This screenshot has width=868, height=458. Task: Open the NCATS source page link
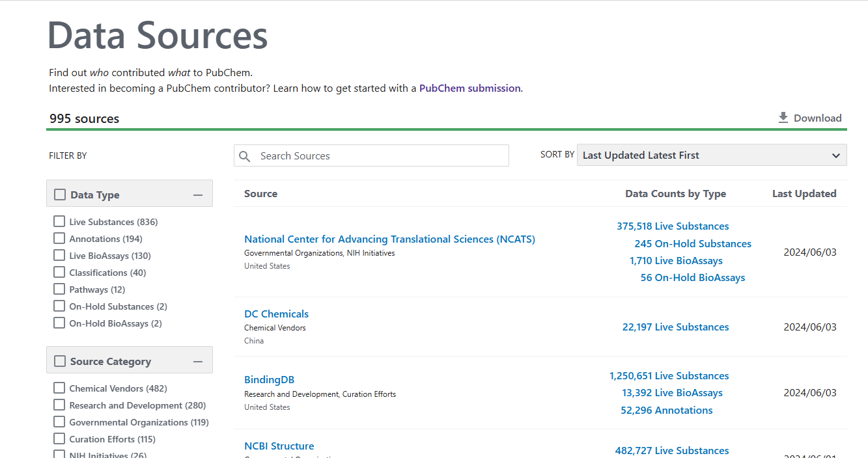coord(389,239)
